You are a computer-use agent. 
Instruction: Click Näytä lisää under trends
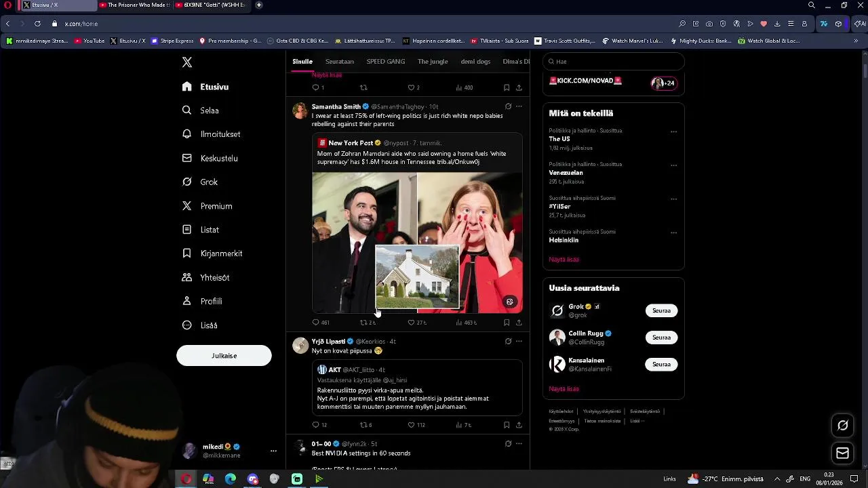pyautogui.click(x=564, y=260)
